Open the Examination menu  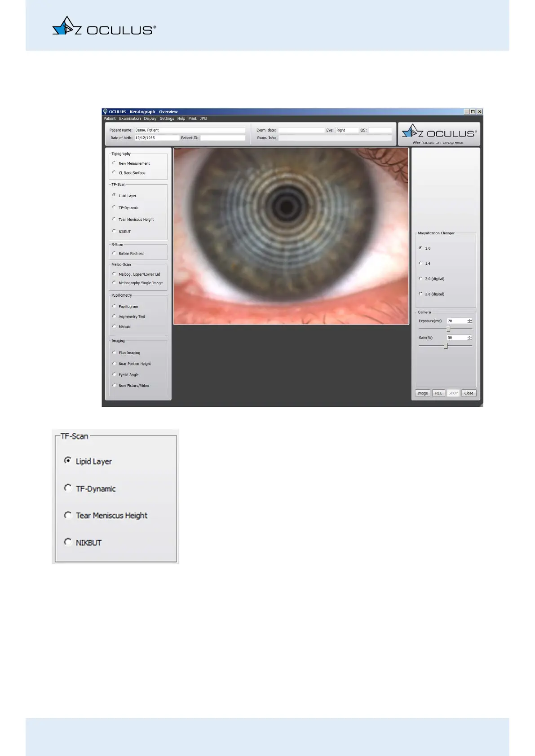click(130, 119)
